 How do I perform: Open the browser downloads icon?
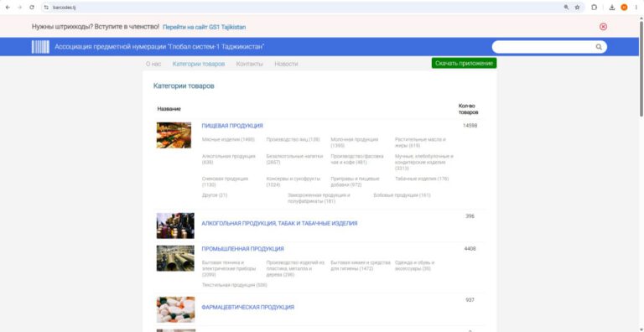pyautogui.click(x=612, y=8)
